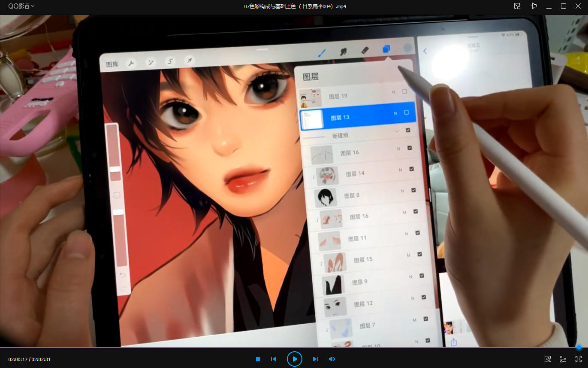Click the active color circle swatch
The height and width of the screenshot is (368, 588).
(407, 48)
